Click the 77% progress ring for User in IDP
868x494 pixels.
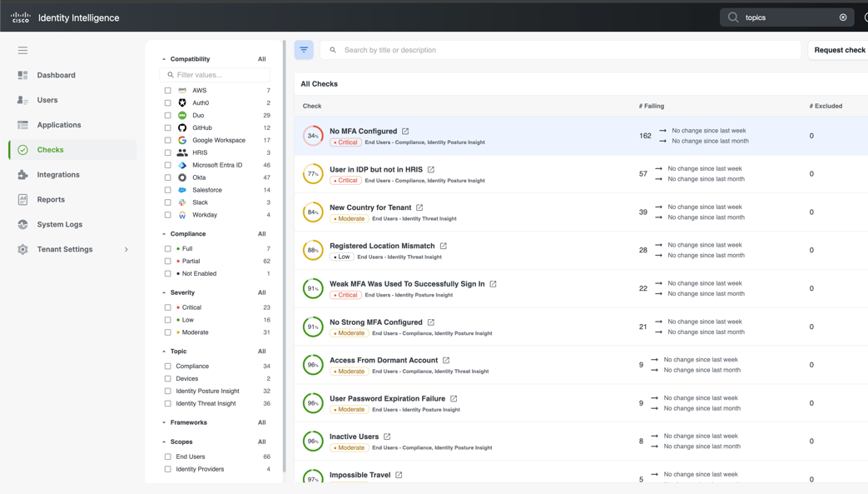(313, 174)
